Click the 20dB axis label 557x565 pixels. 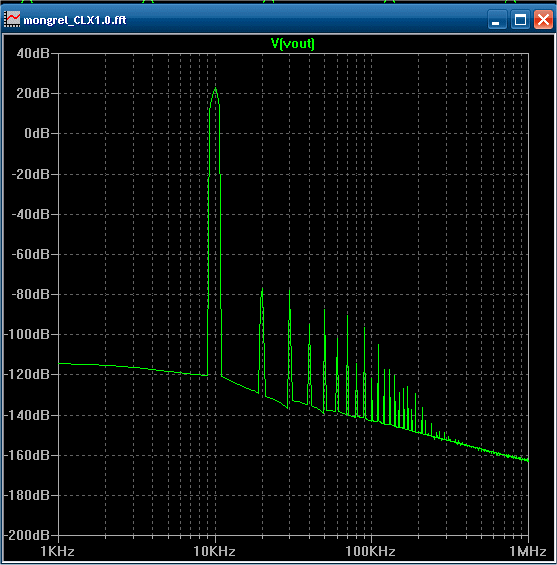coord(32,93)
